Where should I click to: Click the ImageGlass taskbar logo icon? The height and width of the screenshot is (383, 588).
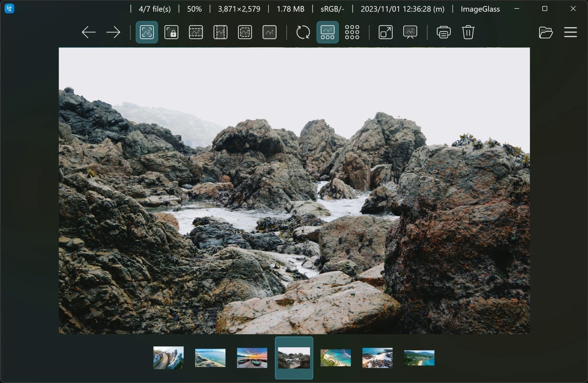pyautogui.click(x=9, y=8)
